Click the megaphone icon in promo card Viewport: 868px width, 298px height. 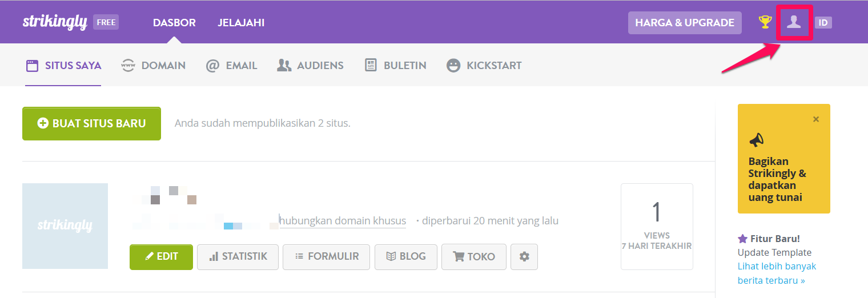point(756,140)
